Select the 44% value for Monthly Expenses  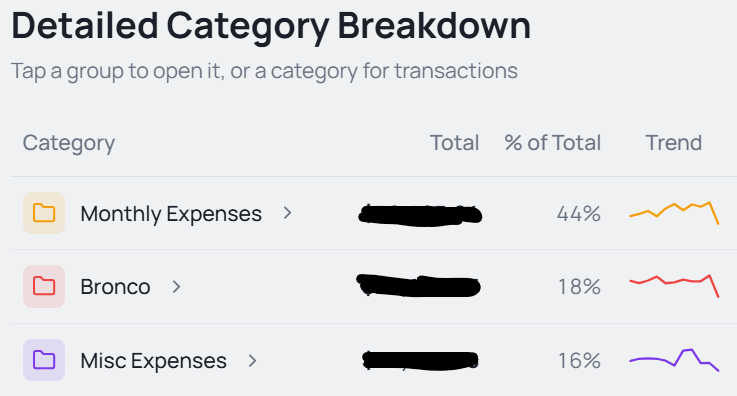pos(579,214)
